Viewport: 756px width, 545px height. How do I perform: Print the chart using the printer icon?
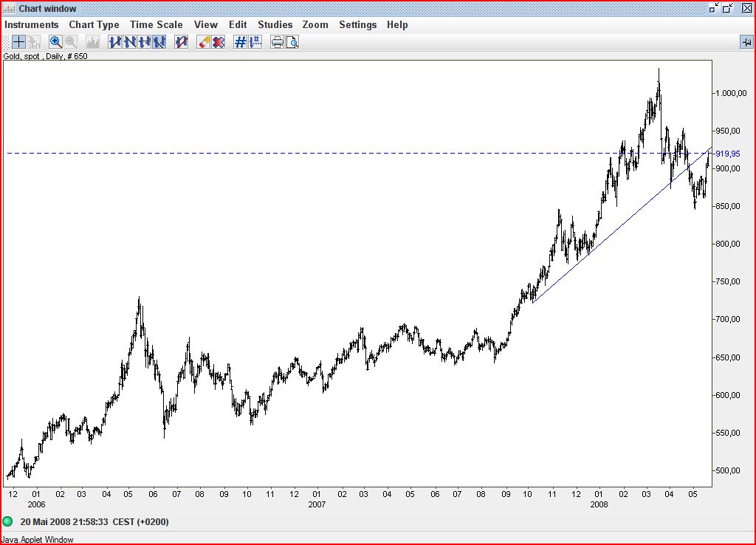click(278, 42)
